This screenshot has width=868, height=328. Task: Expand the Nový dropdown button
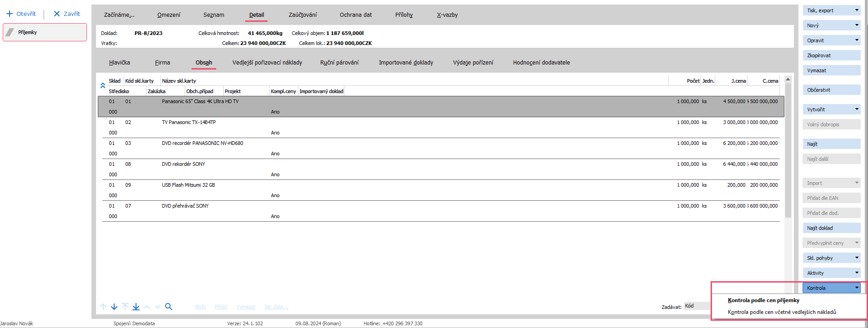point(832,25)
